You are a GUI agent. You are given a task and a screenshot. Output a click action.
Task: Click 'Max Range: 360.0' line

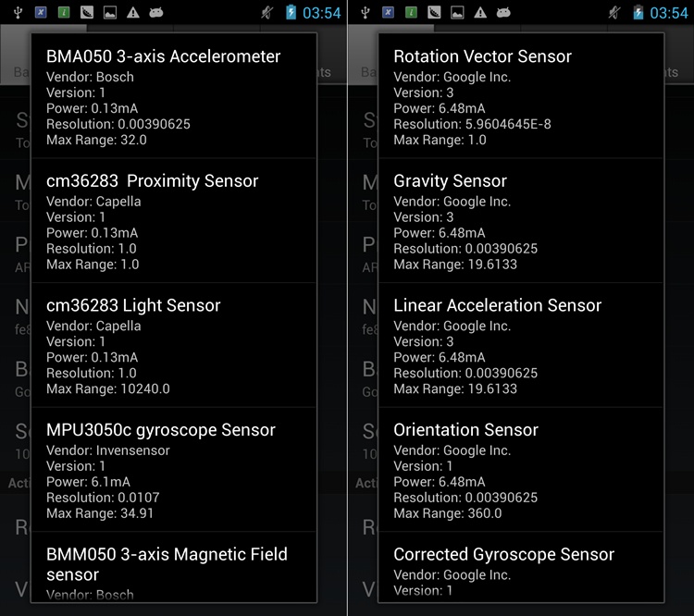point(448,513)
